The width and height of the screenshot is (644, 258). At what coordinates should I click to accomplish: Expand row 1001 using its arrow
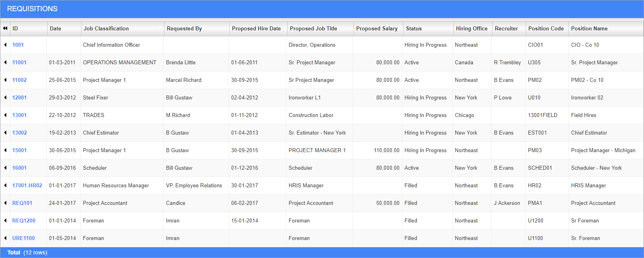click(5, 45)
